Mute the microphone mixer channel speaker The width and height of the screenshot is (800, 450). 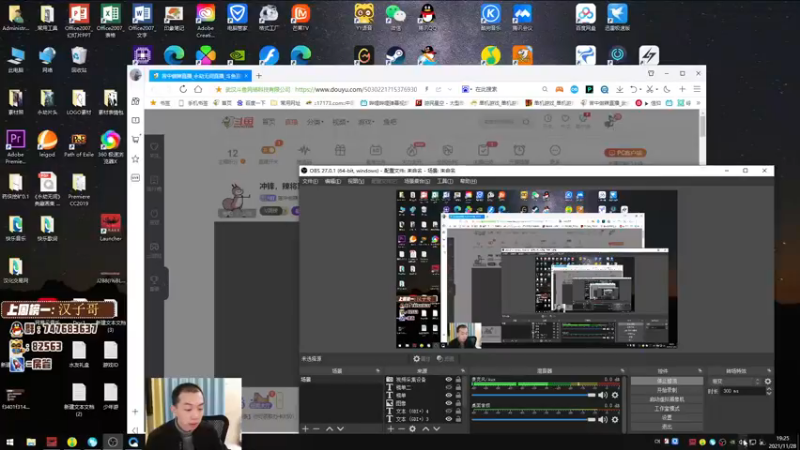(x=603, y=395)
